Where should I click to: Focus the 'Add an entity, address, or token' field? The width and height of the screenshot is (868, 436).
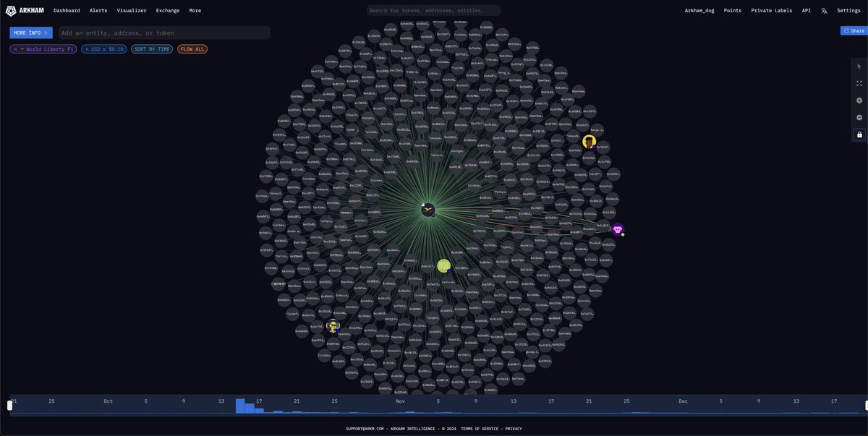pos(164,33)
